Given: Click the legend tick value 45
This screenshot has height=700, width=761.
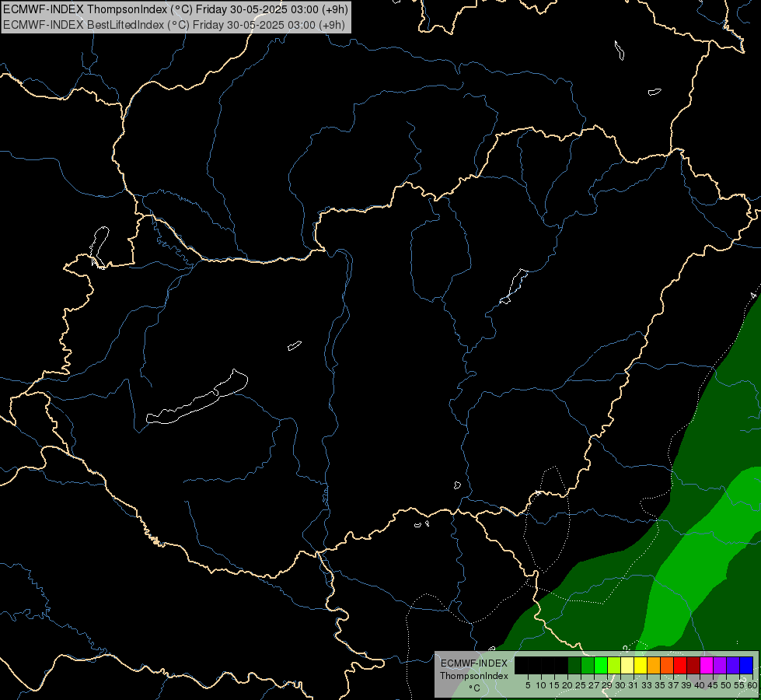Looking at the screenshot, I should 714,685.
